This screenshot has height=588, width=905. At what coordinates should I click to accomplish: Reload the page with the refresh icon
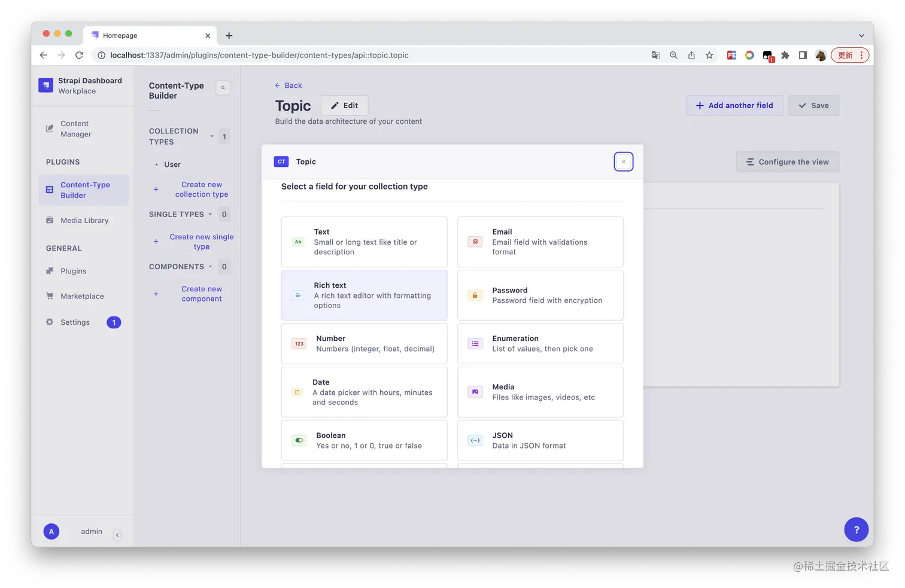(79, 55)
